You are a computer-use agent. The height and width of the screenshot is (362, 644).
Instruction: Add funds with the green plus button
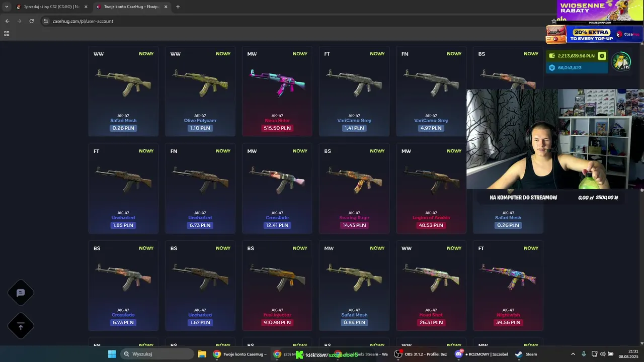click(x=602, y=56)
